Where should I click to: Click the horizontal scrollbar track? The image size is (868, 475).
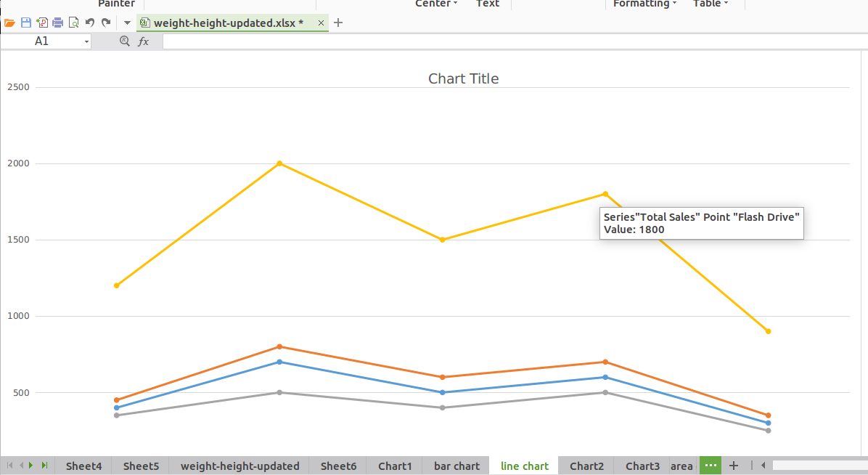(x=819, y=466)
